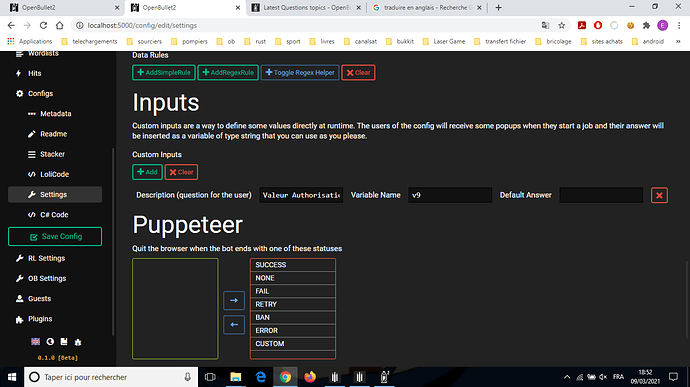Bookmark this page with the star icon

click(562, 26)
